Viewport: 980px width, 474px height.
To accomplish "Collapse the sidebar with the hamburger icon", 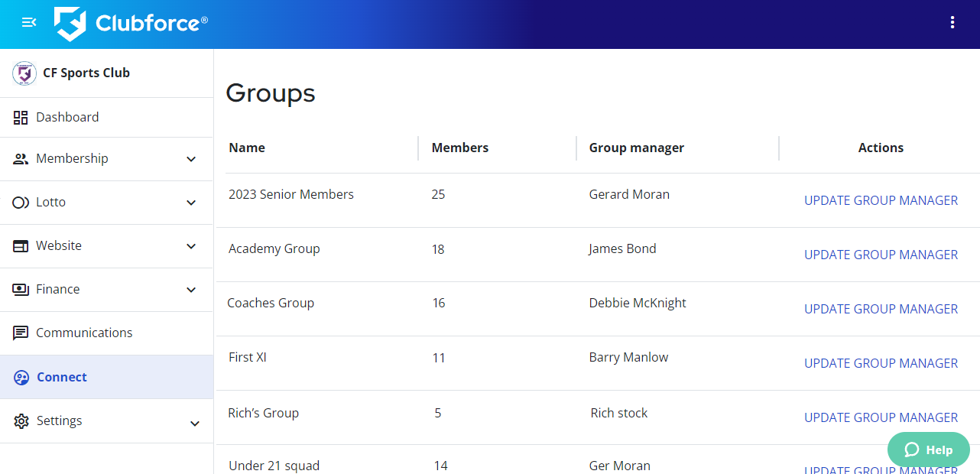I will coord(29,23).
